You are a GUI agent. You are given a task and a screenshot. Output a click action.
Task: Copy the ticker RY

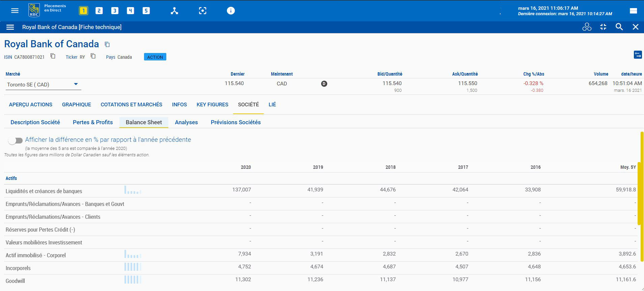click(93, 56)
